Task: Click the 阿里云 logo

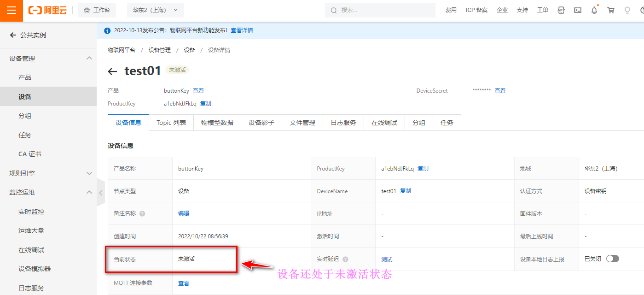Action: (47, 10)
